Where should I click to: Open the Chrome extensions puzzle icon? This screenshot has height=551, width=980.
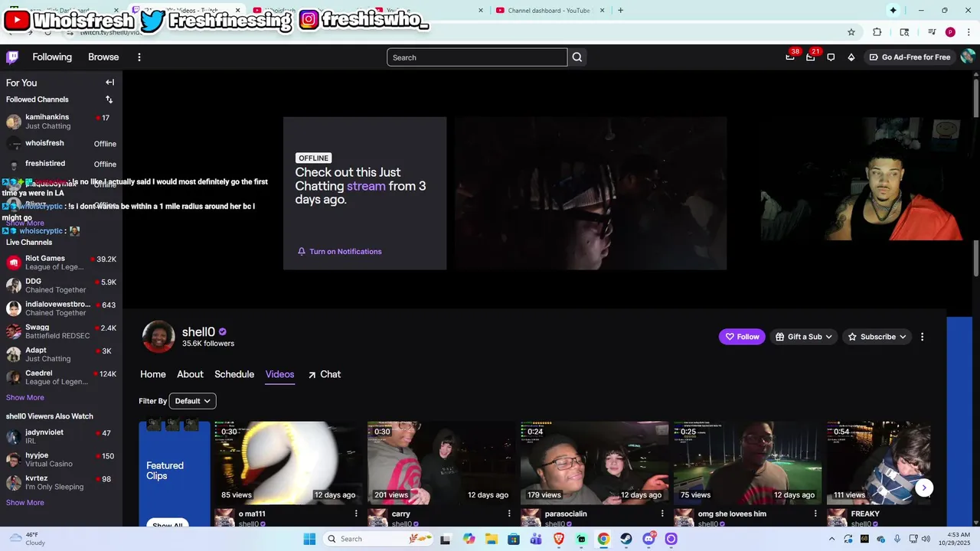click(x=877, y=32)
